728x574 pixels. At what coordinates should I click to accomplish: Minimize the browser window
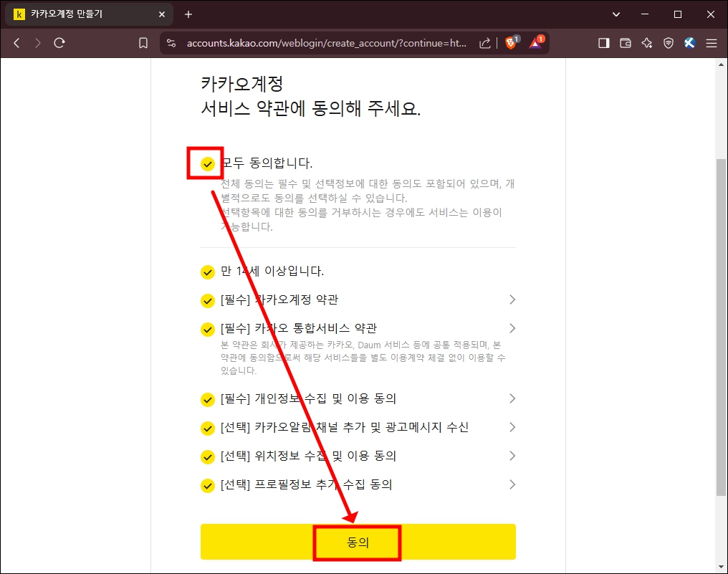pyautogui.click(x=645, y=14)
